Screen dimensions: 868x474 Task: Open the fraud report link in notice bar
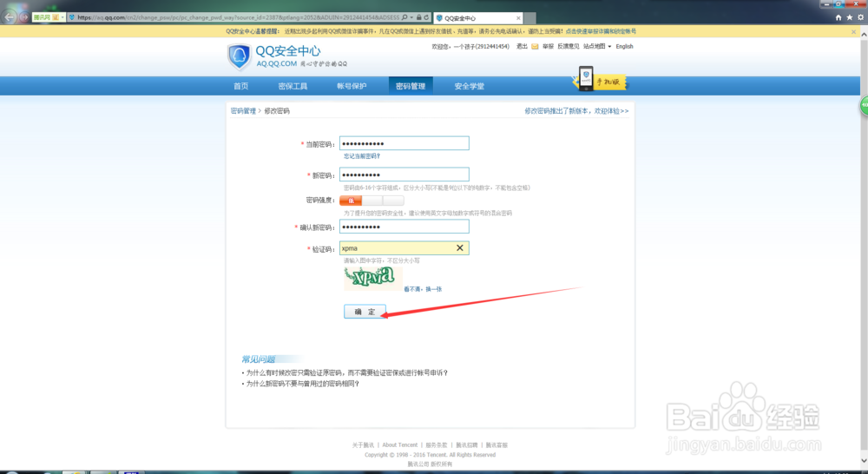[601, 31]
